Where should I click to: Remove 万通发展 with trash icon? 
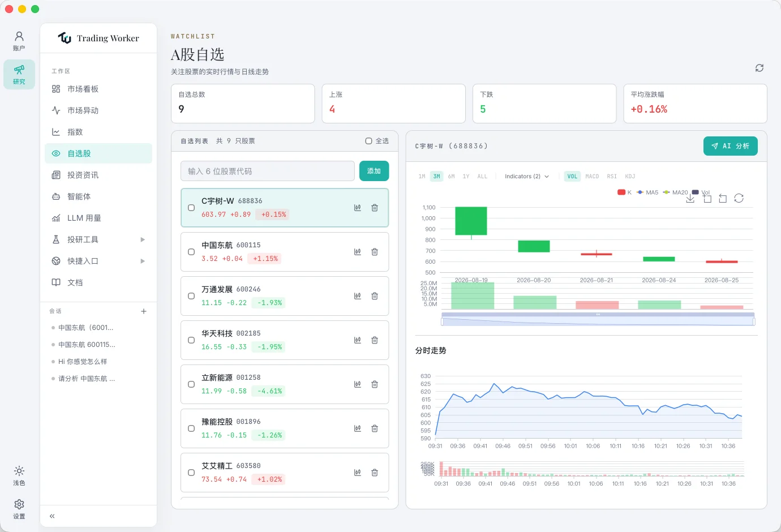(375, 296)
